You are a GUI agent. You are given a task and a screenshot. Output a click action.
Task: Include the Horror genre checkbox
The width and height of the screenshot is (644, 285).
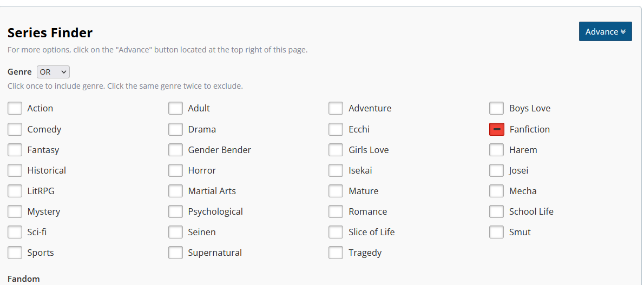pos(175,170)
